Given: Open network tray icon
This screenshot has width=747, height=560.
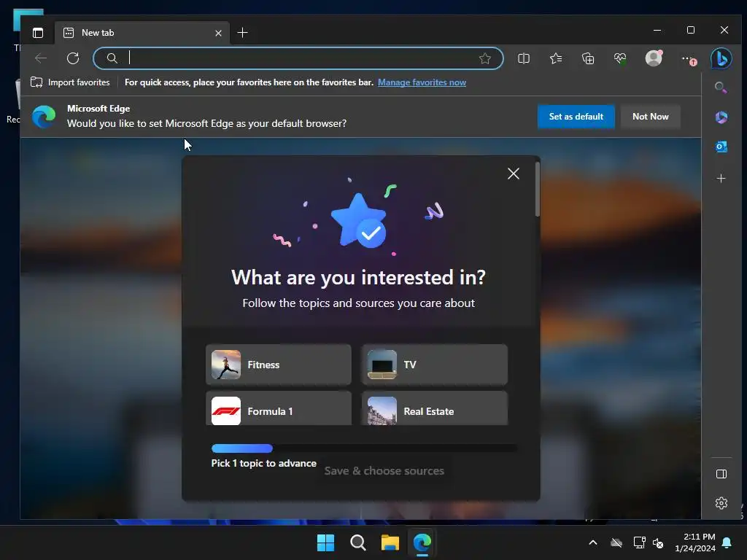Looking at the screenshot, I should tap(639, 542).
